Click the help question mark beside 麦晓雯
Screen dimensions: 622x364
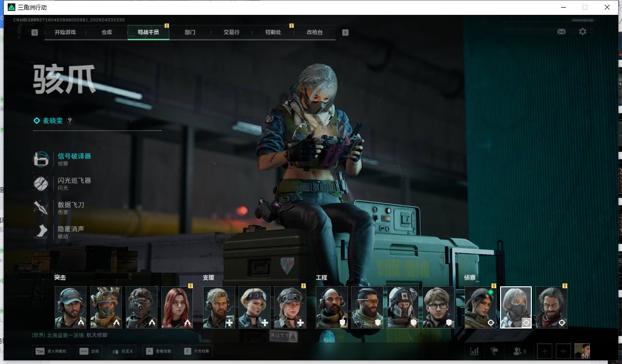[x=70, y=121]
